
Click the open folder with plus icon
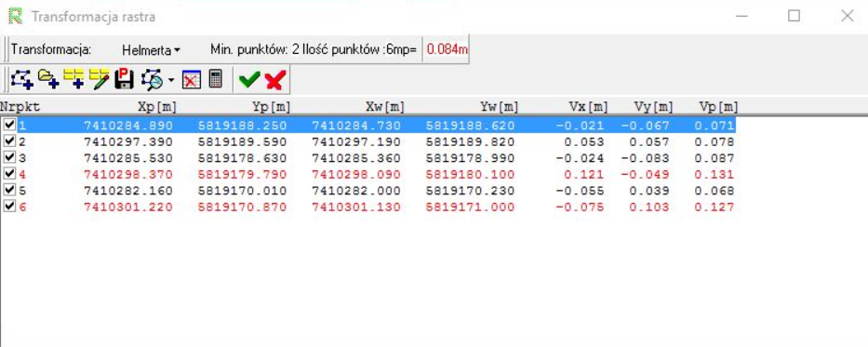coord(48,80)
